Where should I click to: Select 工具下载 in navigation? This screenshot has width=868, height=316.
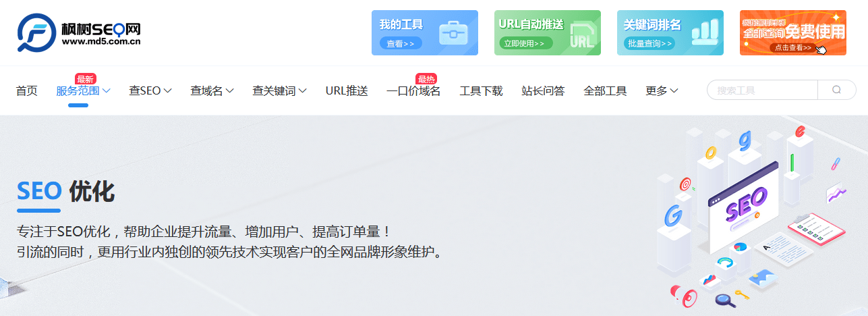[x=481, y=90]
